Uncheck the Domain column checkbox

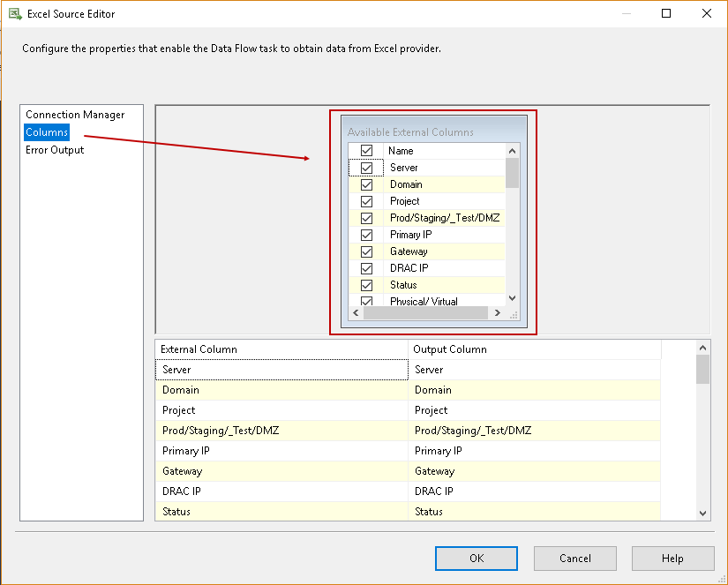pos(366,184)
